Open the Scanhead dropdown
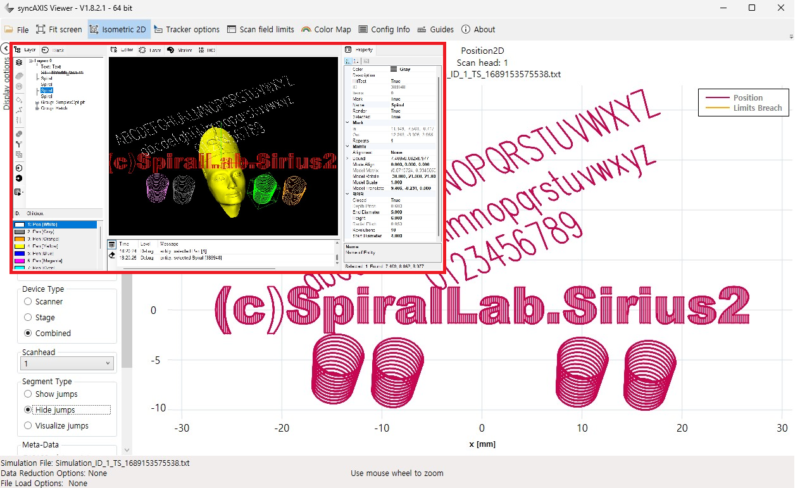 pyautogui.click(x=66, y=364)
